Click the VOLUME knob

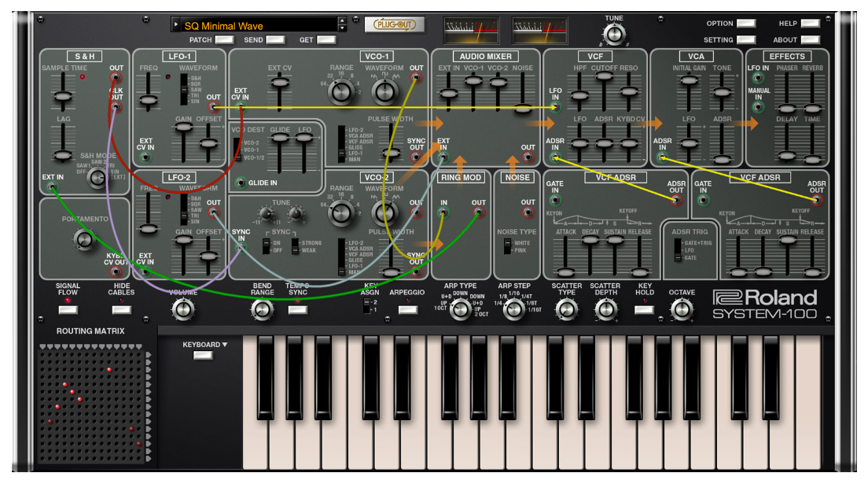[183, 309]
